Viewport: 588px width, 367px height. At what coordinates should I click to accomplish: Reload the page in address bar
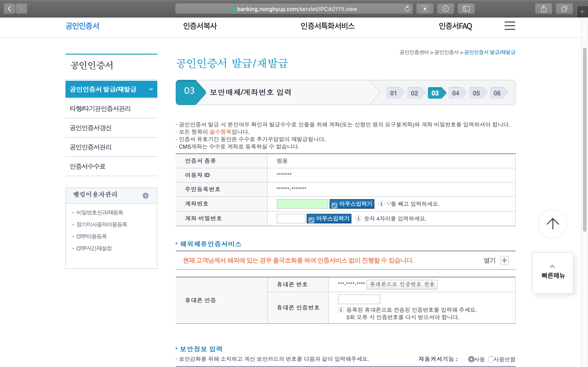[x=407, y=9]
